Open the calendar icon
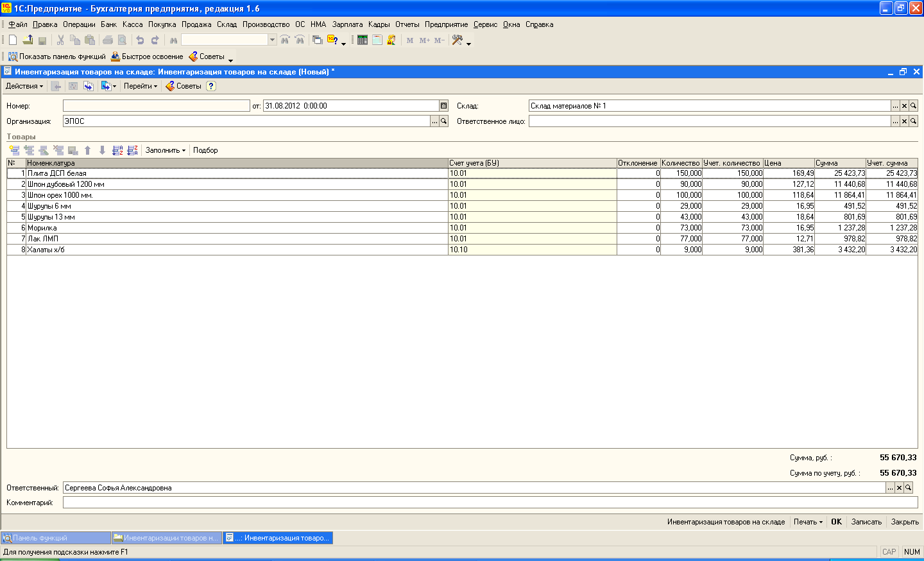 coord(377,40)
